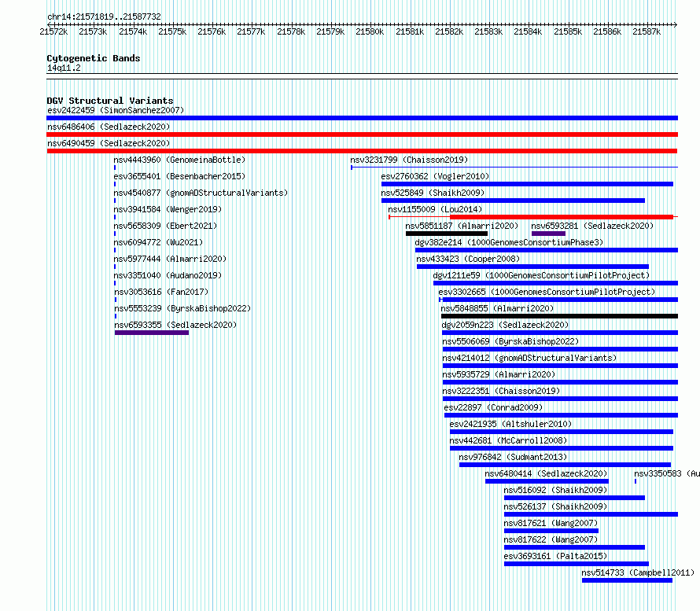
Task: Select nsv976842 (Sudmant2013) label
Action: point(513,457)
